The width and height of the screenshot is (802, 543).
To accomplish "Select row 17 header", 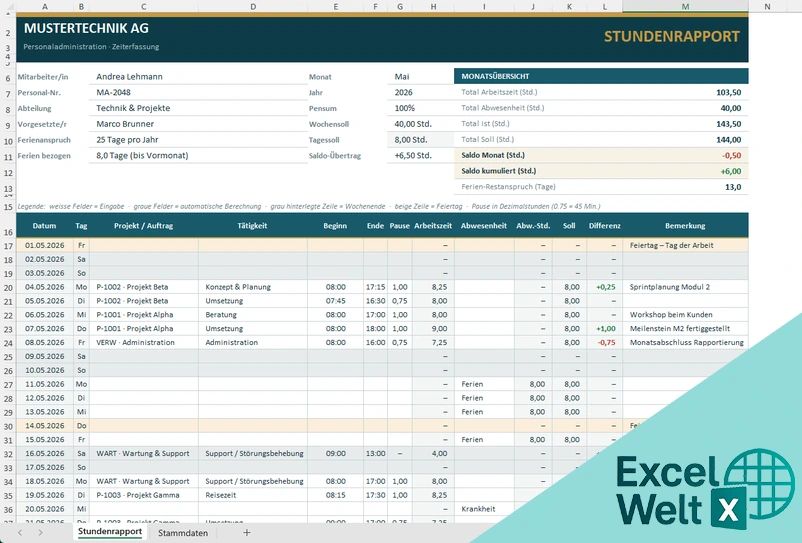I will (8, 246).
